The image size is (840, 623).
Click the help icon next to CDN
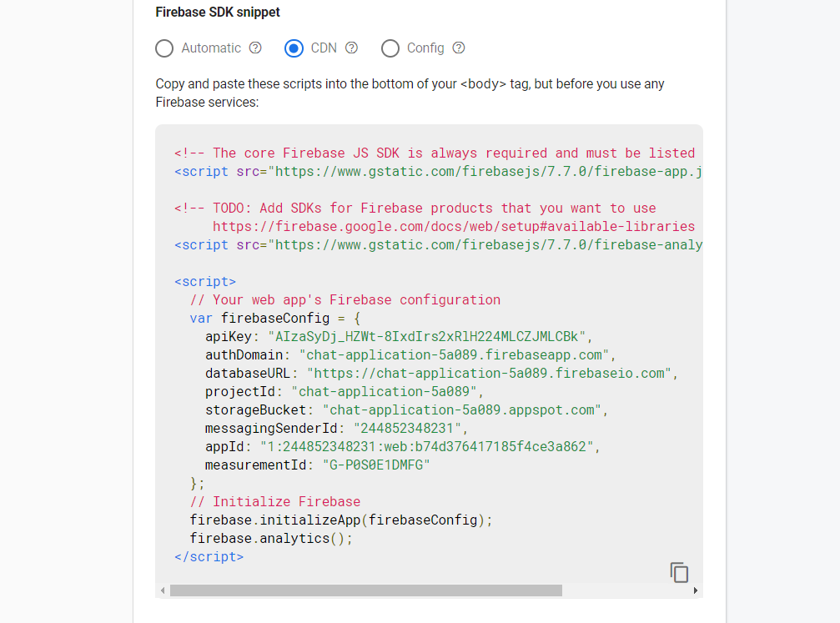pyautogui.click(x=351, y=48)
